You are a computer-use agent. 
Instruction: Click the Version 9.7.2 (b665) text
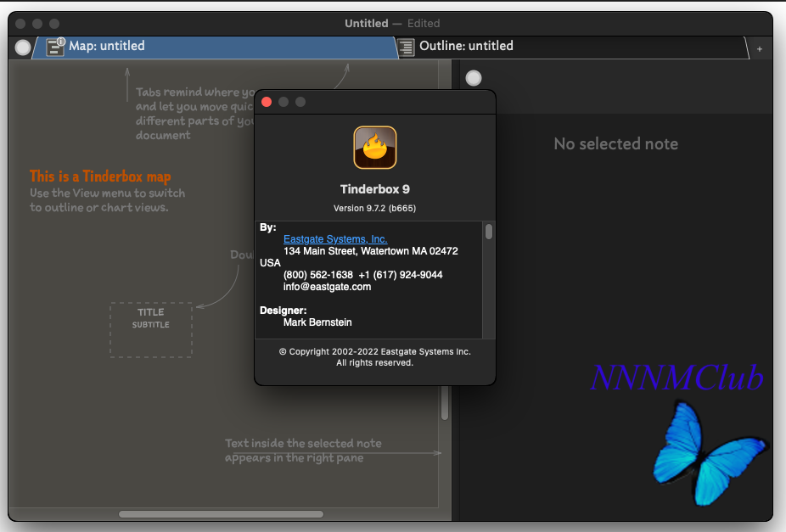375,208
